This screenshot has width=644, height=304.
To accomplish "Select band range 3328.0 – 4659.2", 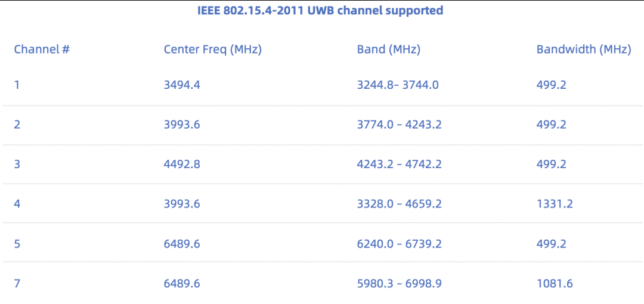I will (x=399, y=204).
